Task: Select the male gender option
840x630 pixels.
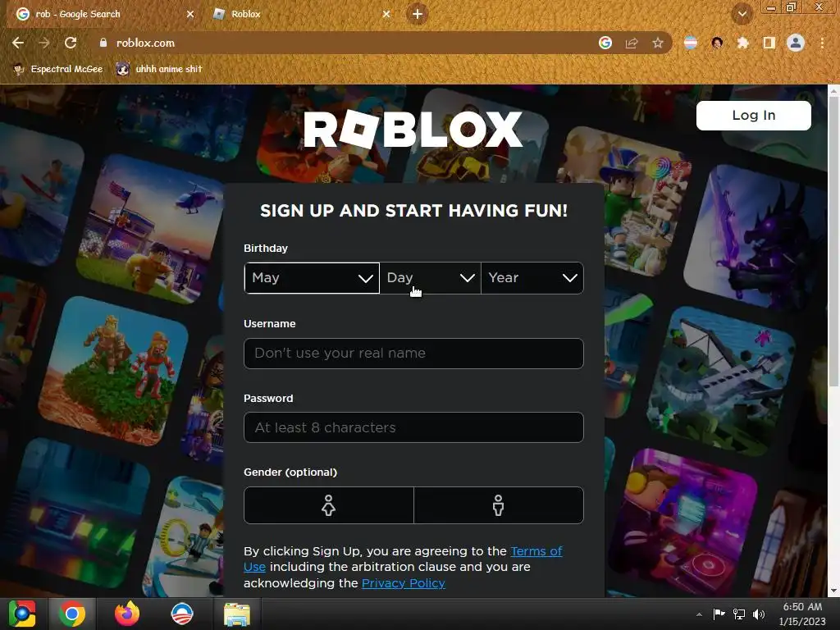Action: [498, 505]
